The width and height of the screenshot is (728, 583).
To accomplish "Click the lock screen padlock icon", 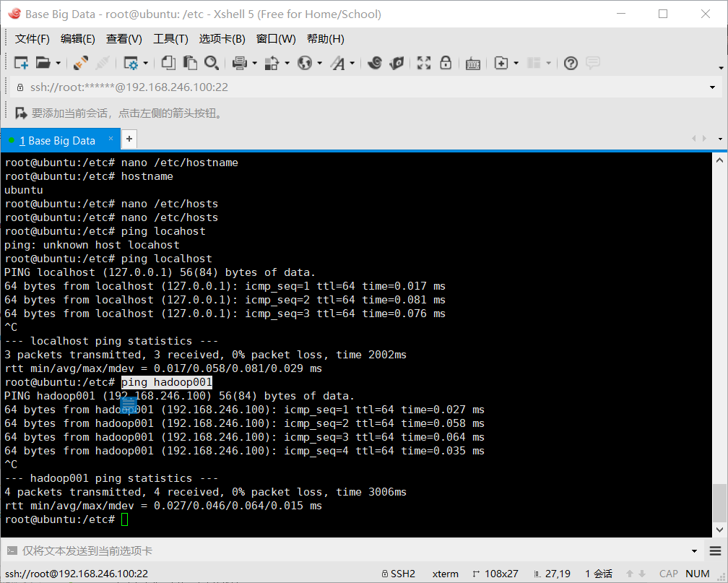I will coord(446,63).
